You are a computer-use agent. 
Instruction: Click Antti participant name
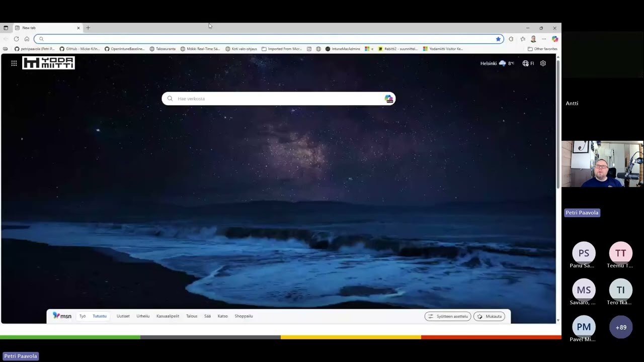click(572, 103)
